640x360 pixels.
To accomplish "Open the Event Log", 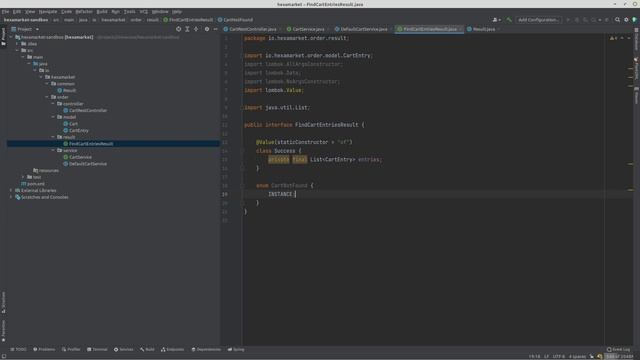I will pos(619,349).
